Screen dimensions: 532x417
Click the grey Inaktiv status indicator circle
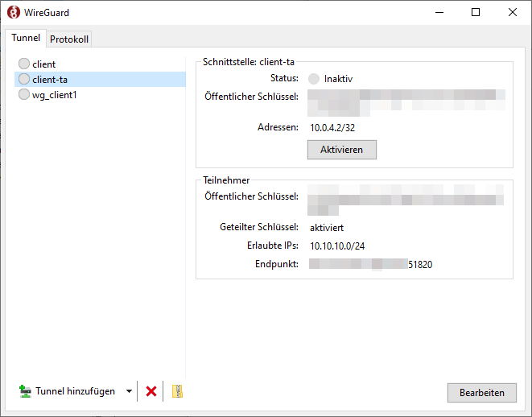[x=314, y=79]
